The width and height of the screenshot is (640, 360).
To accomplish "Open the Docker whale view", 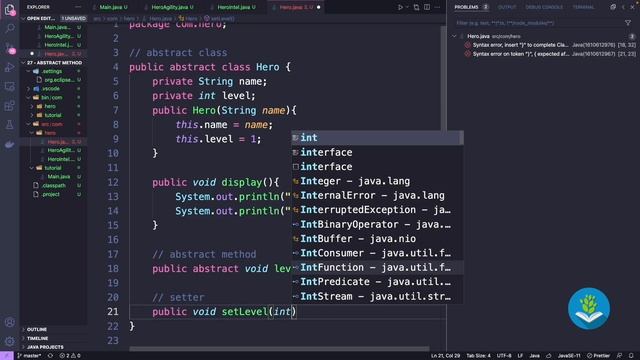I will tap(9, 144).
